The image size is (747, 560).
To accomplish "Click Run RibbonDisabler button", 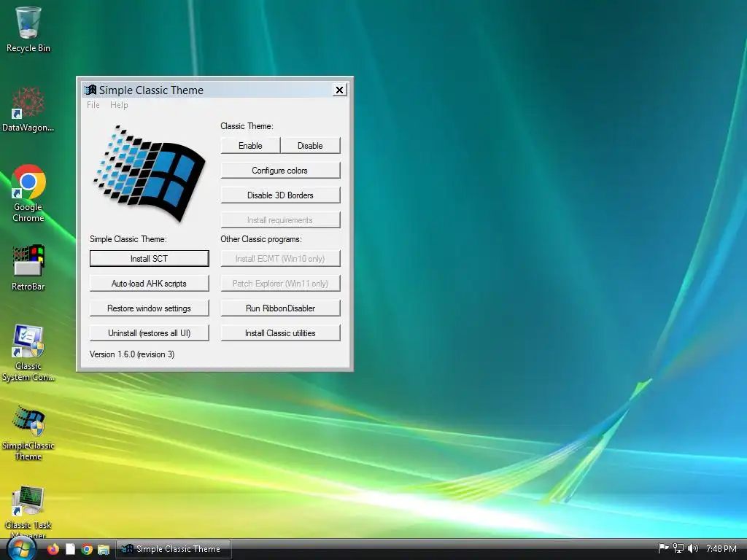I will tap(280, 308).
